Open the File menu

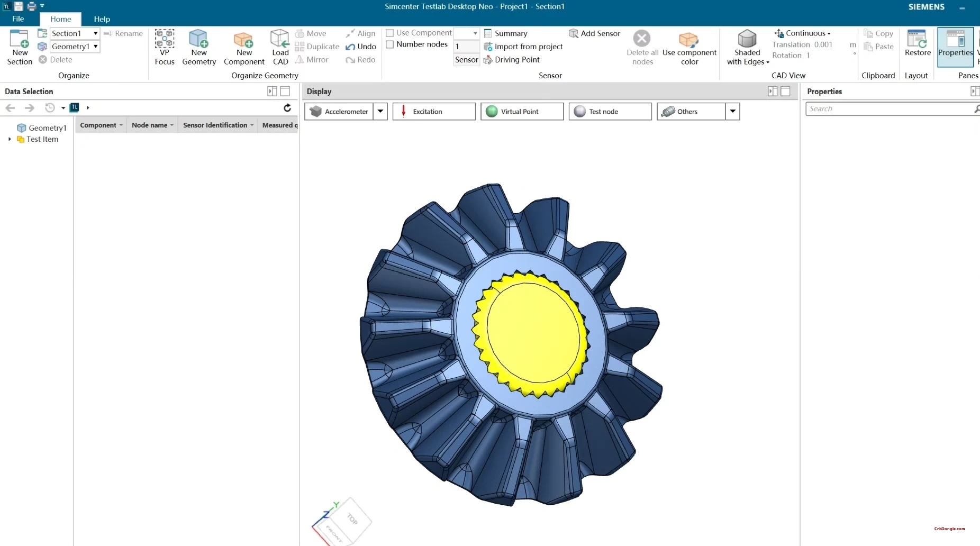coord(17,19)
